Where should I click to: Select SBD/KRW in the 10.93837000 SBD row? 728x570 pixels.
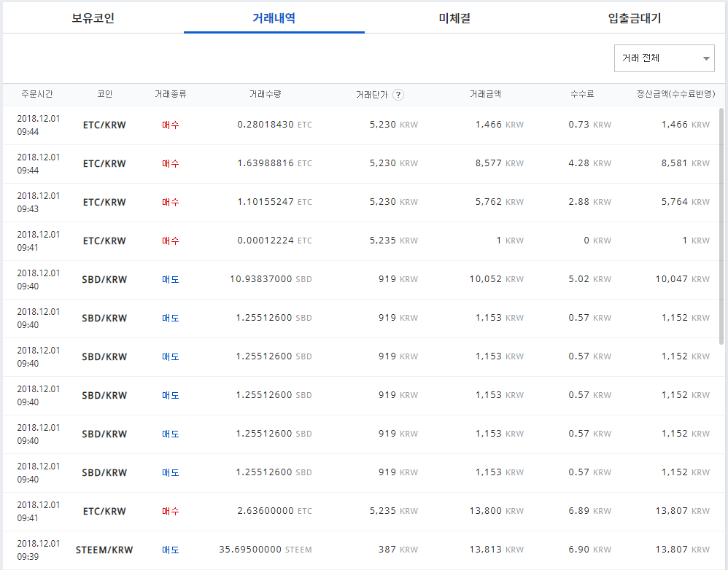(x=104, y=280)
